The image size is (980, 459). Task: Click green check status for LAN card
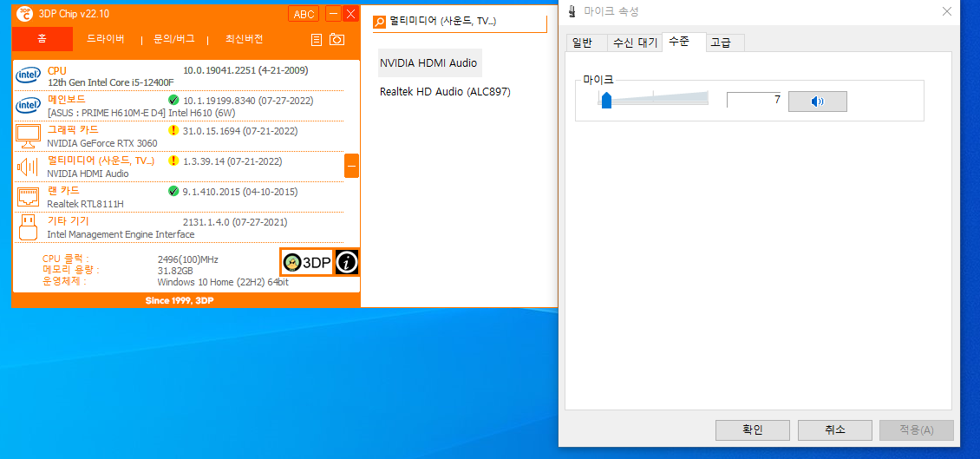(173, 191)
